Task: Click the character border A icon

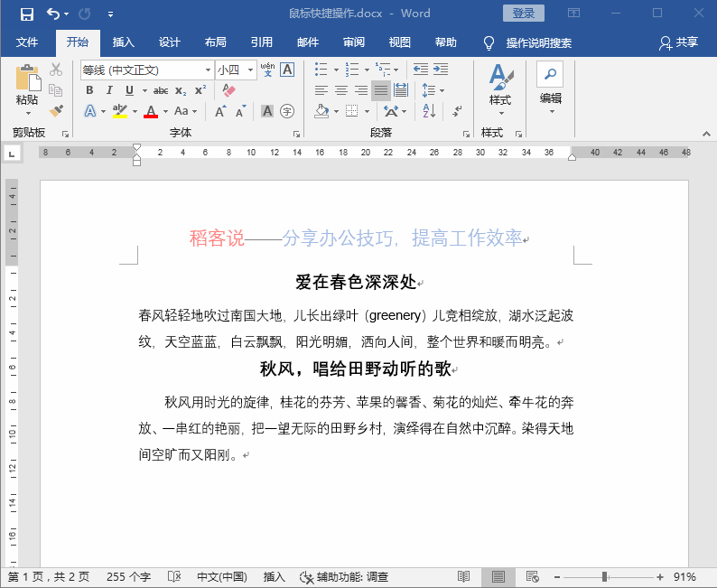Action: (x=287, y=70)
